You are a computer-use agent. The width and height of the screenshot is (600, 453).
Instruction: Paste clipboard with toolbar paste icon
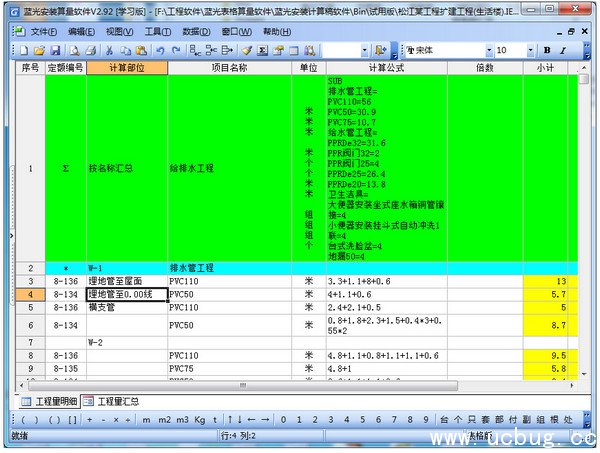141,51
